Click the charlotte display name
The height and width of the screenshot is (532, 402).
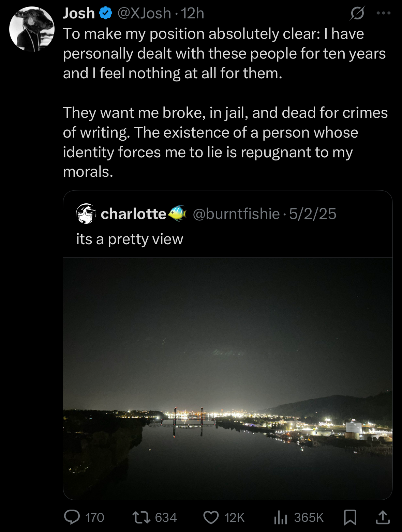(x=133, y=214)
